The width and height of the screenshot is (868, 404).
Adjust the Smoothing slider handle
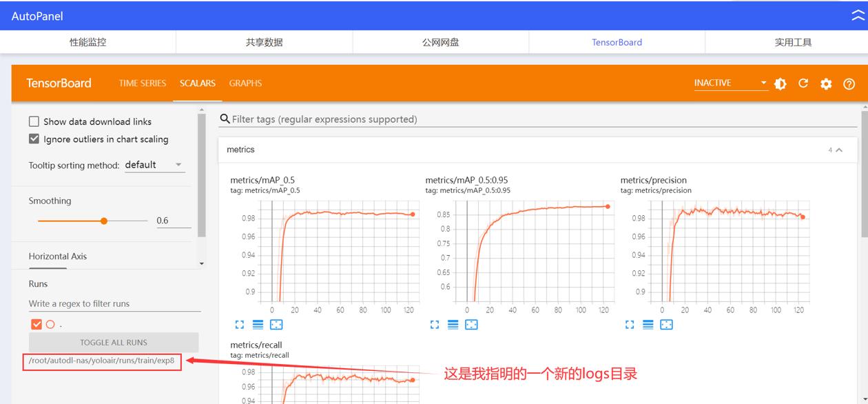104,221
